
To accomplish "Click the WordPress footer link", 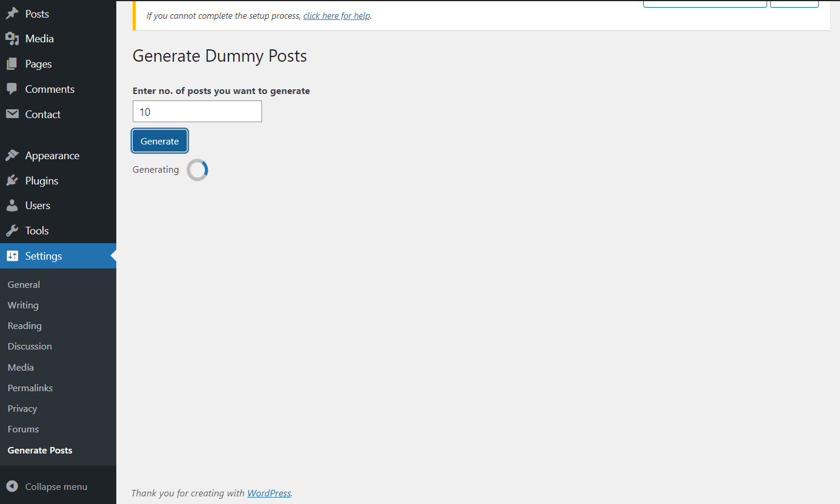I will coord(268,493).
